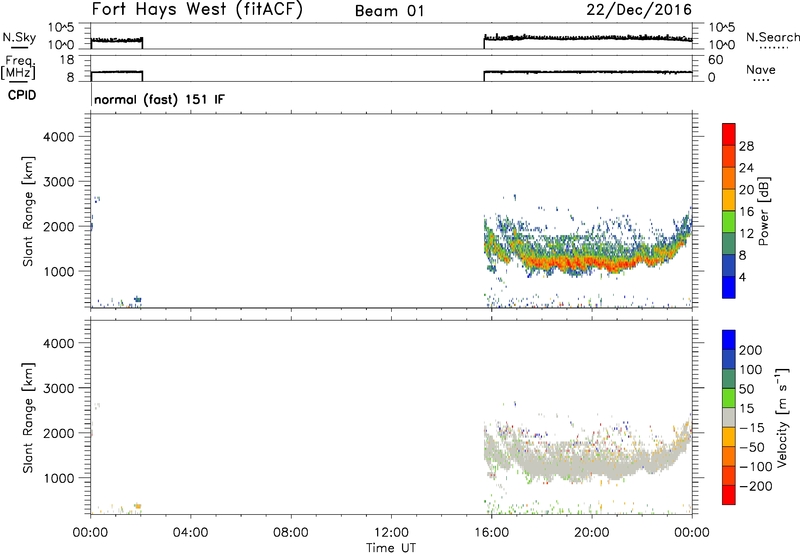Image resolution: width=800 pixels, height=554 pixels.
Task: Click 'Slant Range [km]' label of velocity panel
Action: pos(28,418)
